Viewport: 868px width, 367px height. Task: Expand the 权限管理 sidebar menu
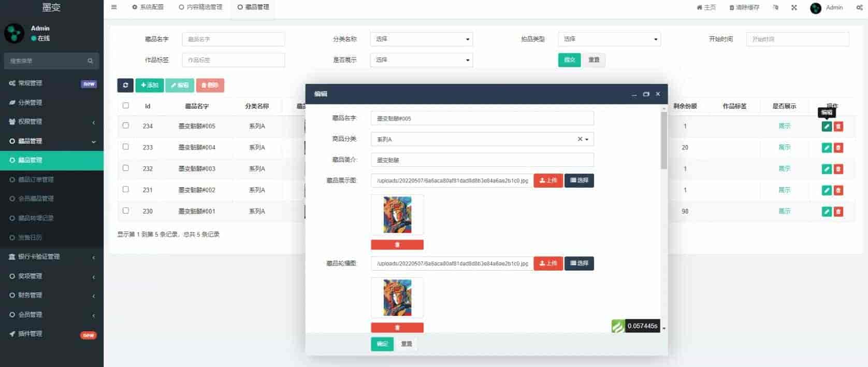pyautogui.click(x=52, y=122)
